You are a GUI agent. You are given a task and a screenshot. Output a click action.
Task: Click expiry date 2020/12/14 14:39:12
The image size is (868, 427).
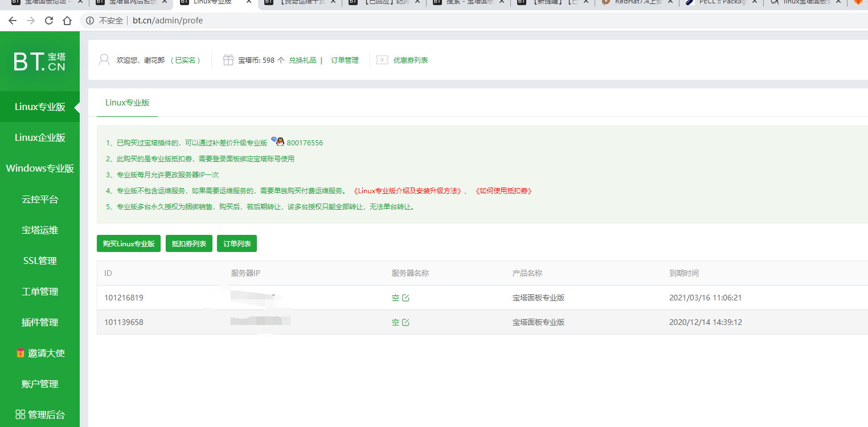706,322
